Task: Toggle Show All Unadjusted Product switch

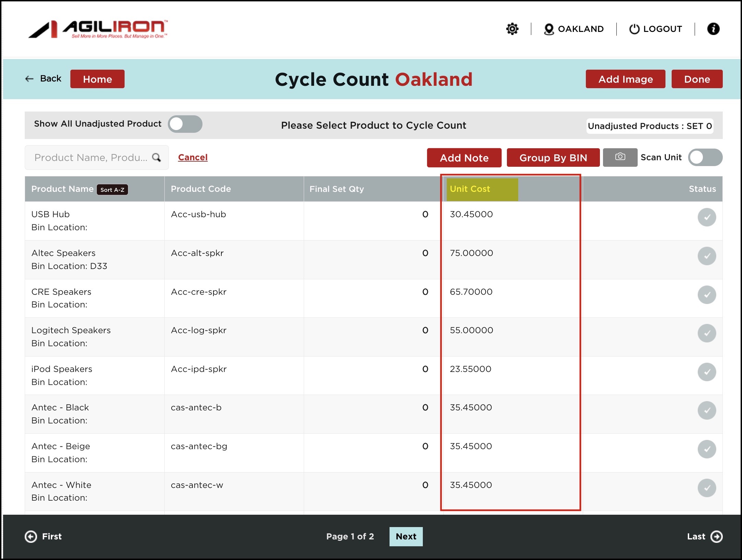Action: tap(185, 124)
